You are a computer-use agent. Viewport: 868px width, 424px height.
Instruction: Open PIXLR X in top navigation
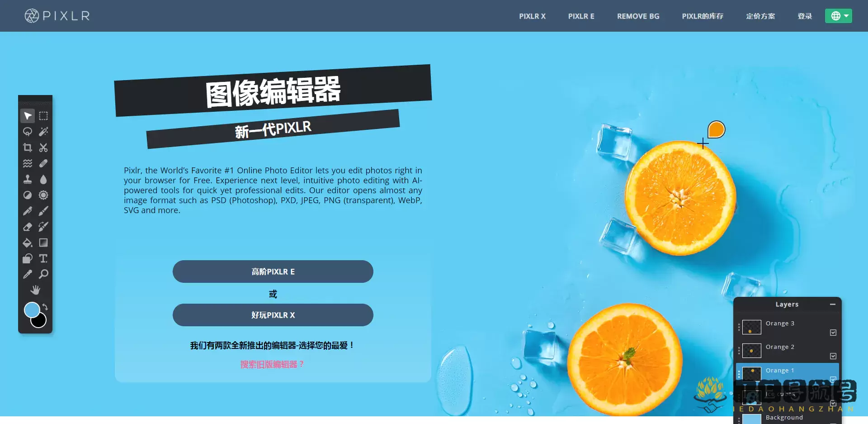click(532, 16)
